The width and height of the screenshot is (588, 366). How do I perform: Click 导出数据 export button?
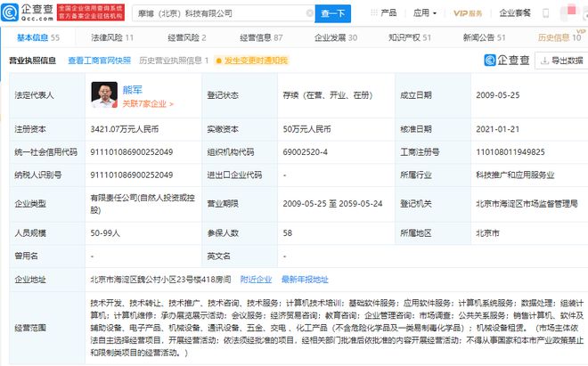coord(561,61)
